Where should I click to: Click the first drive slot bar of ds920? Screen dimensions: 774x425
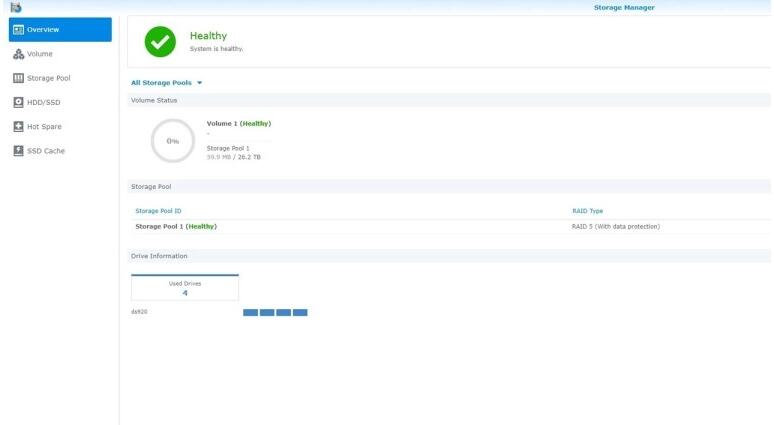[x=250, y=312]
